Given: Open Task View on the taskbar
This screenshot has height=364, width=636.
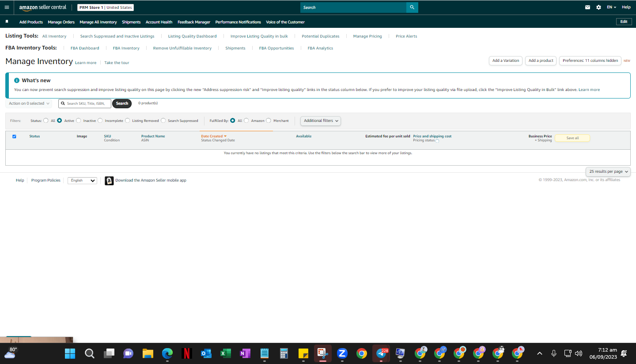Looking at the screenshot, I should pyautogui.click(x=109, y=353).
